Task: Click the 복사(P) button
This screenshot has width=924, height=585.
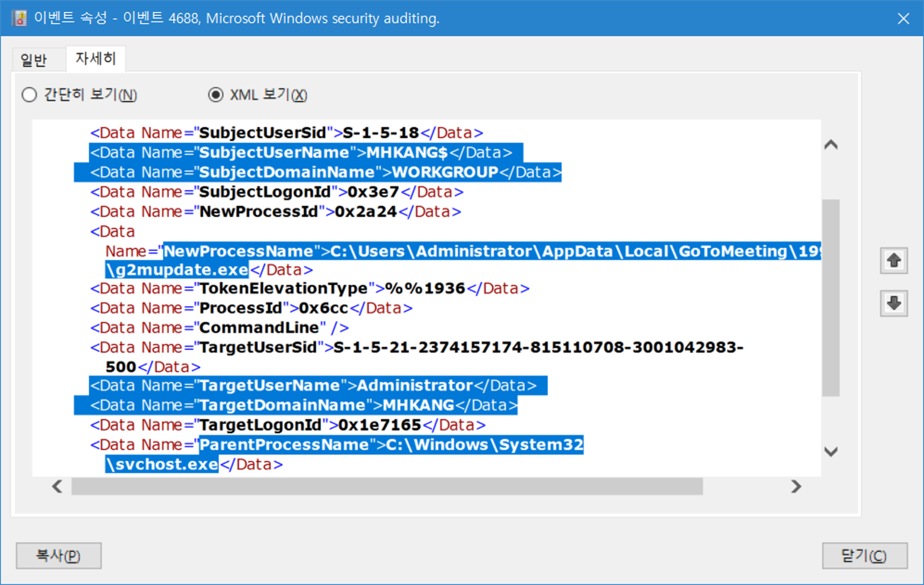Action: click(x=59, y=556)
